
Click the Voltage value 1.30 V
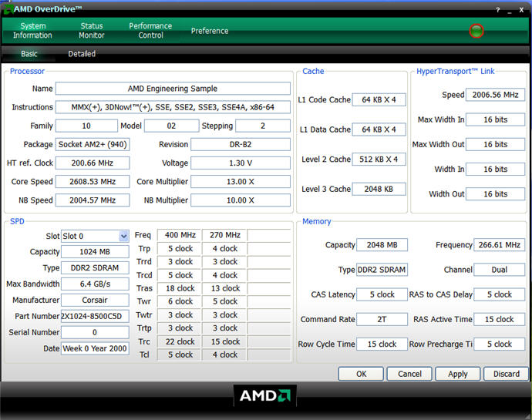point(241,163)
